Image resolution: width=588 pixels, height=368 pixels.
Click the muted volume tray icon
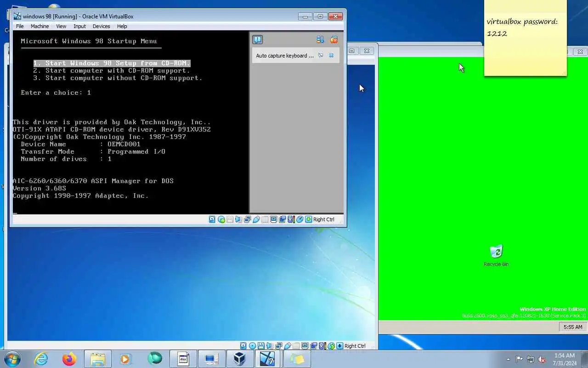pyautogui.click(x=542, y=359)
